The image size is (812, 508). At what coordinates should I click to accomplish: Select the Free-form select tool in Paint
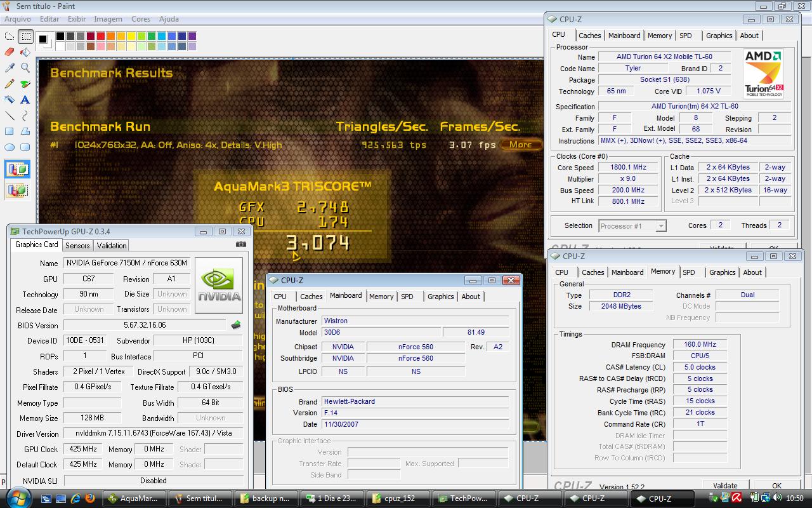point(10,36)
